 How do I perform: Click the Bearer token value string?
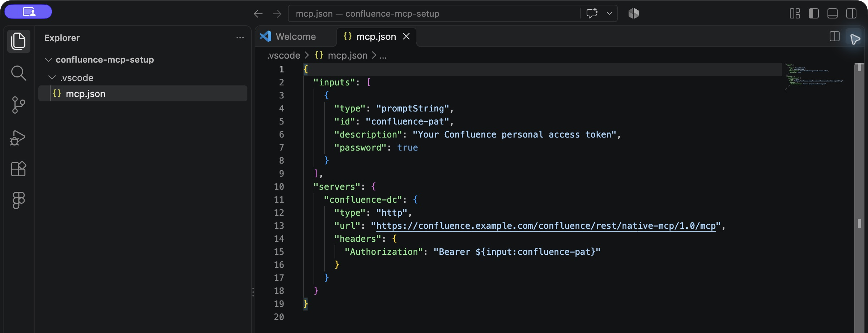pos(517,252)
